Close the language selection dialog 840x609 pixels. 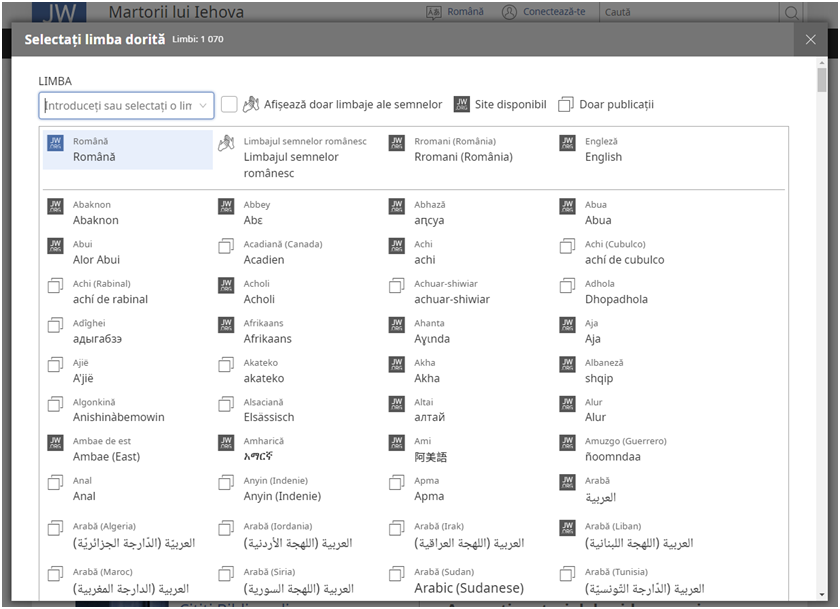811,39
